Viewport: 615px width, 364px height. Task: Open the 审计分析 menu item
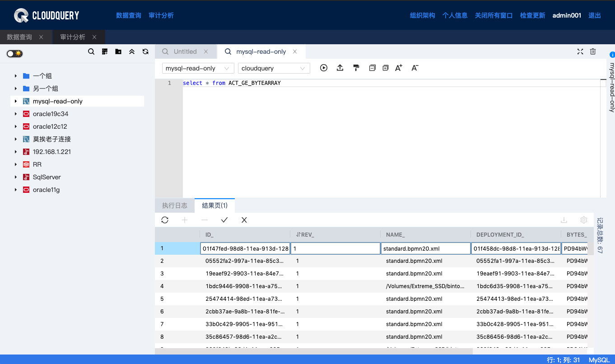point(160,15)
